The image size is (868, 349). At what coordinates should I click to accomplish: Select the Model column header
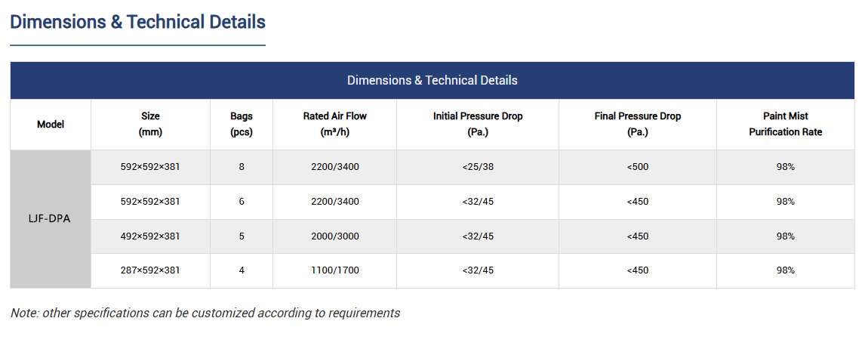coord(51,124)
